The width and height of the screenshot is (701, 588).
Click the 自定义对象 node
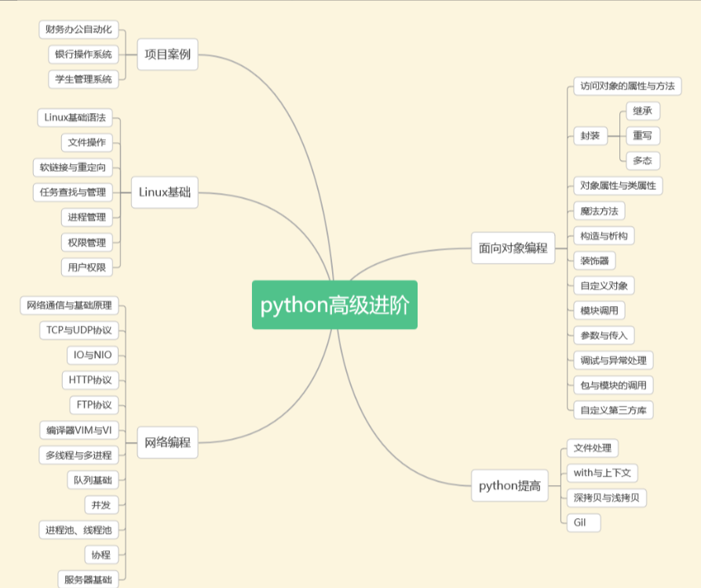point(604,285)
